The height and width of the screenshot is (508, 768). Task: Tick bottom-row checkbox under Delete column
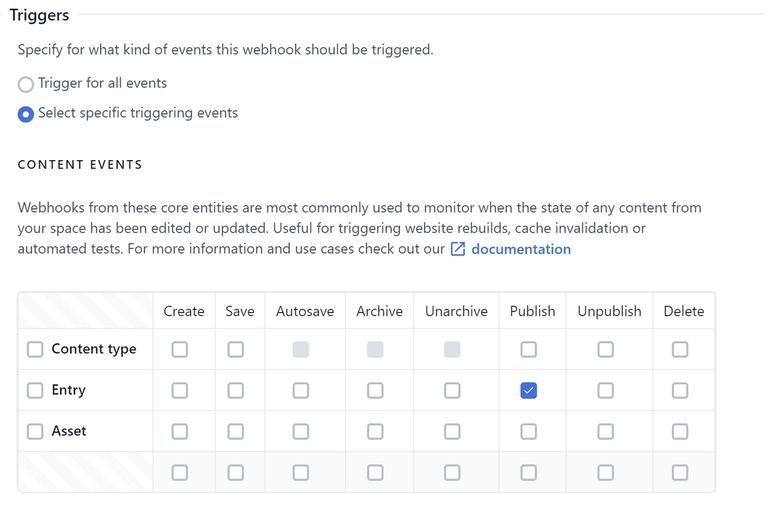point(680,472)
